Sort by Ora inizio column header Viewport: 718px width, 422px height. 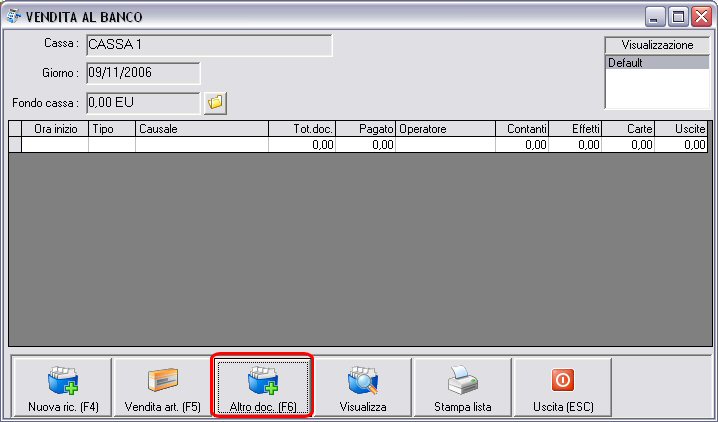[55, 129]
